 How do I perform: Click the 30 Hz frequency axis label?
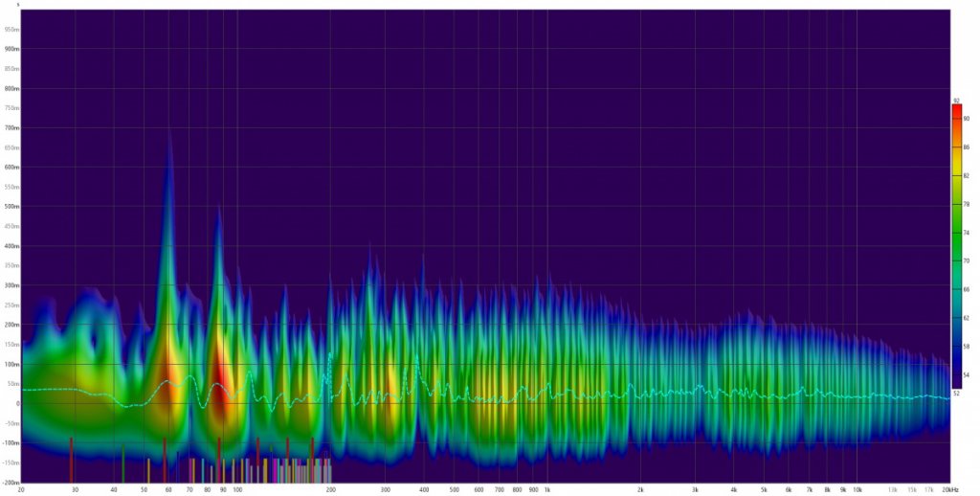point(75,489)
